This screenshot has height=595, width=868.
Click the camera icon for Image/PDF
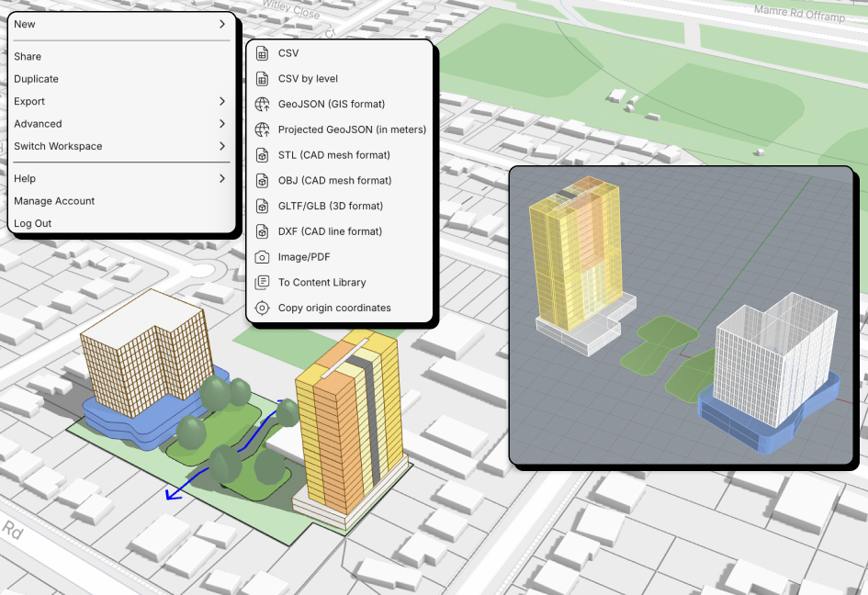point(262,257)
